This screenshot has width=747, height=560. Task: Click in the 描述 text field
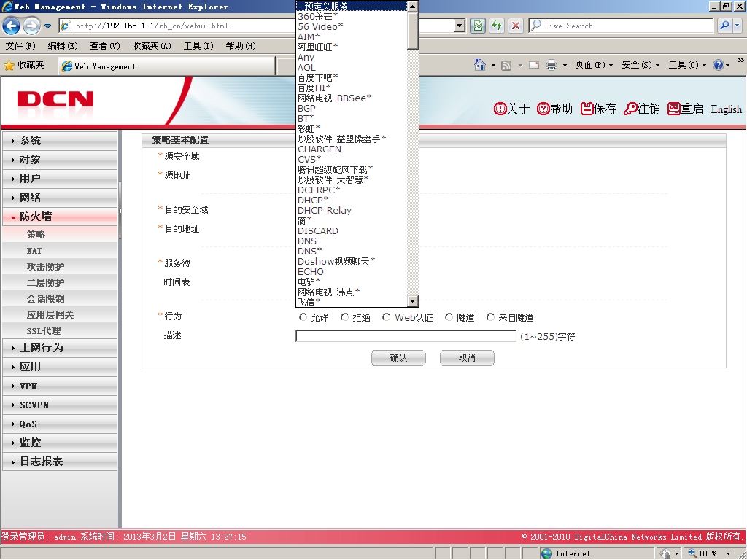[406, 336]
